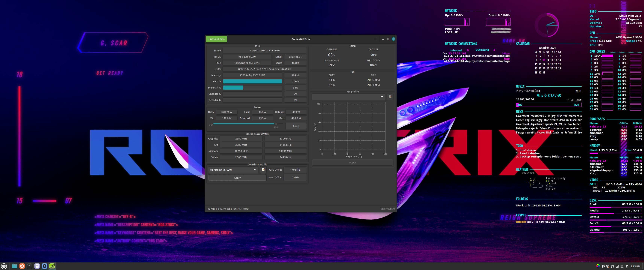Select the GPU UUID text
This screenshot has width=644, height=270.
[x=265, y=69]
